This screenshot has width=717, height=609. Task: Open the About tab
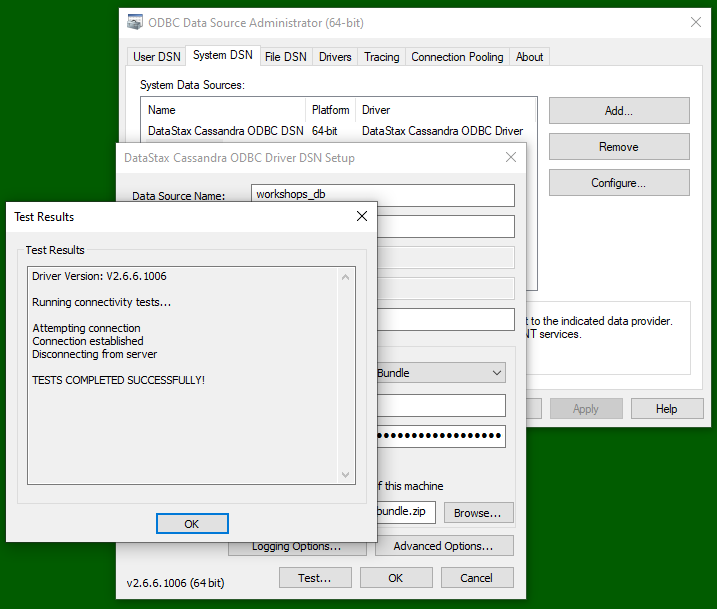point(530,57)
